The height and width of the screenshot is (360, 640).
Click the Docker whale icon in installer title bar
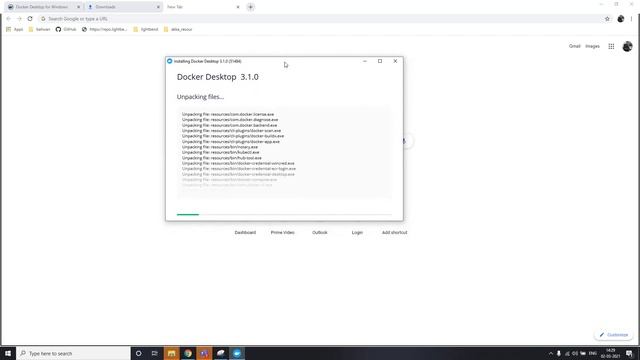[169, 61]
